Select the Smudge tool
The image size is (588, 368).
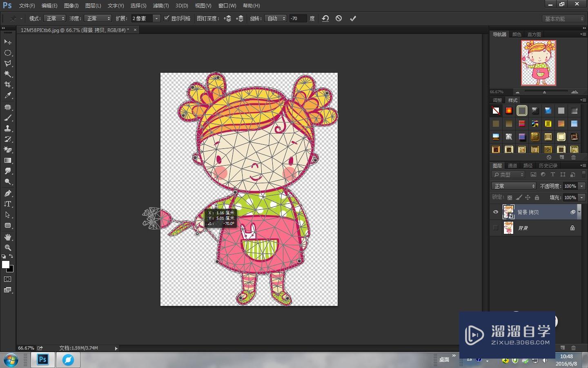click(8, 171)
